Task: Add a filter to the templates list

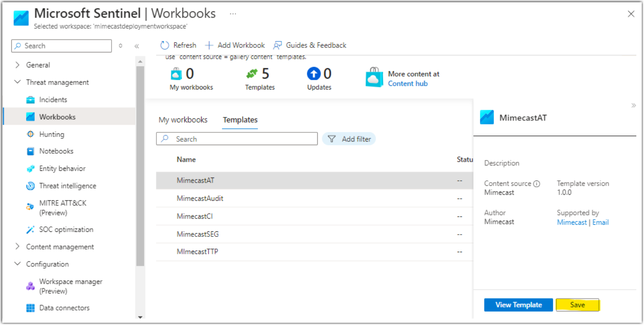Action: point(349,139)
